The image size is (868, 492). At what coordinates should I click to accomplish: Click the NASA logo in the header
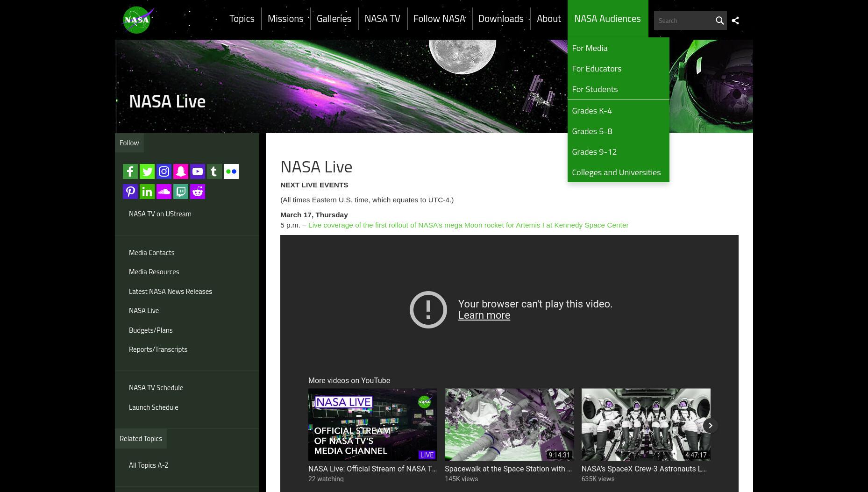(x=138, y=20)
